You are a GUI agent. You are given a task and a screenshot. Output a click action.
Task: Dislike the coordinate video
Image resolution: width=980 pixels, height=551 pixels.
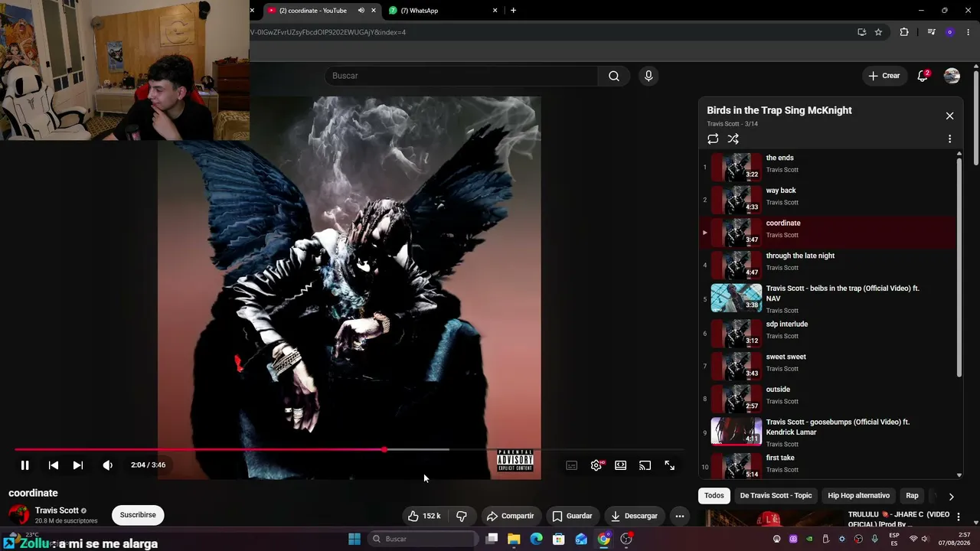pos(462,516)
